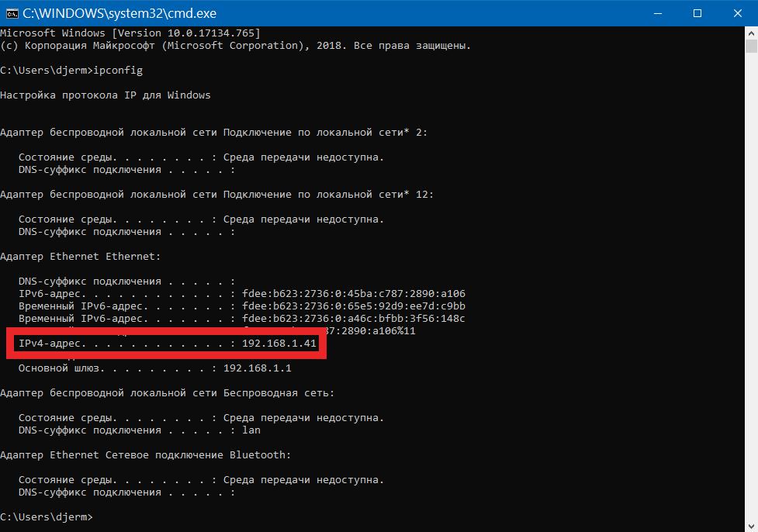Click the 'Настройка протокола IP для Windows' line
The image size is (758, 532).
(x=105, y=95)
